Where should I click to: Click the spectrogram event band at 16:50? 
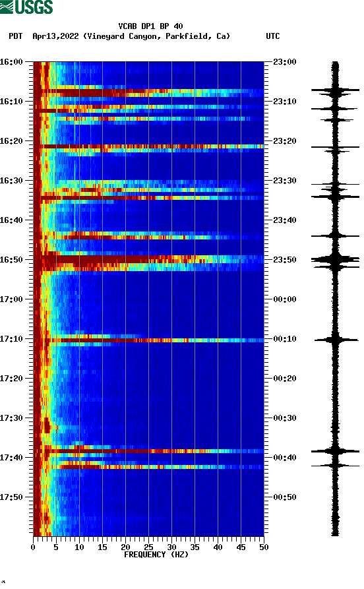(x=148, y=260)
